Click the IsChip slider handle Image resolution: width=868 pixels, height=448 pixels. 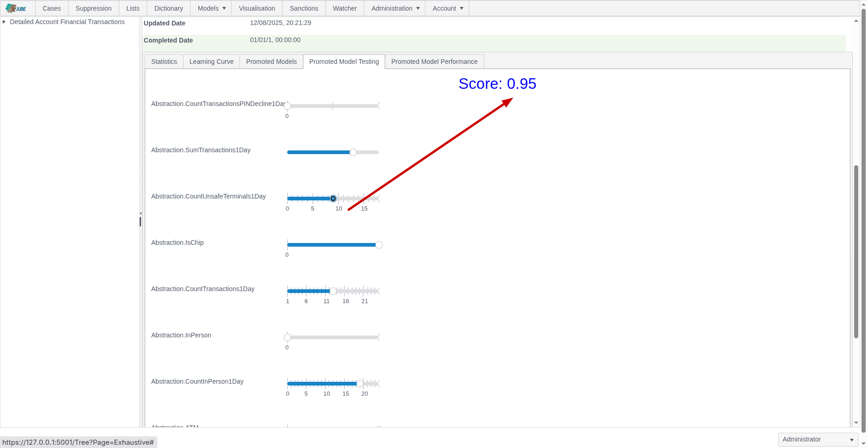tap(379, 245)
